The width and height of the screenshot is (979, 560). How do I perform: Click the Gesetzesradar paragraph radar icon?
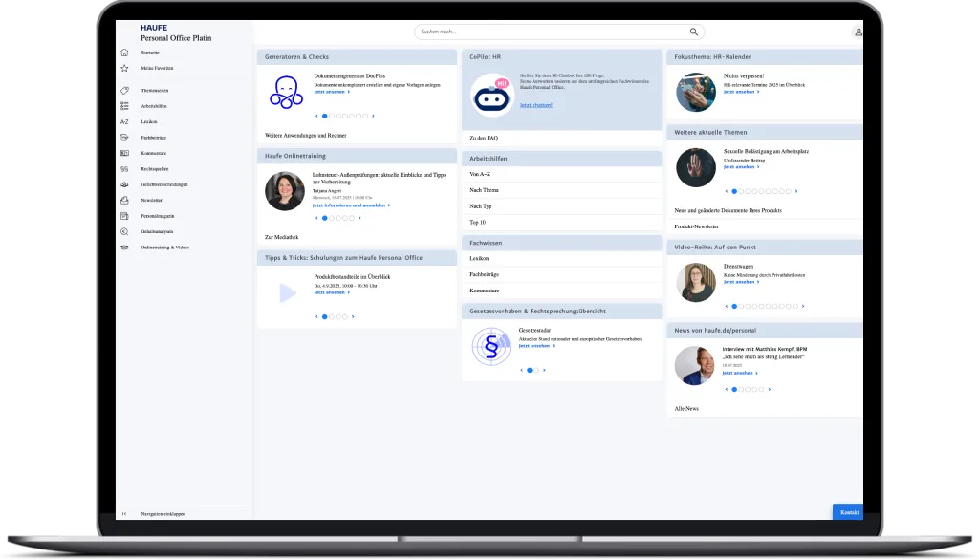491,346
